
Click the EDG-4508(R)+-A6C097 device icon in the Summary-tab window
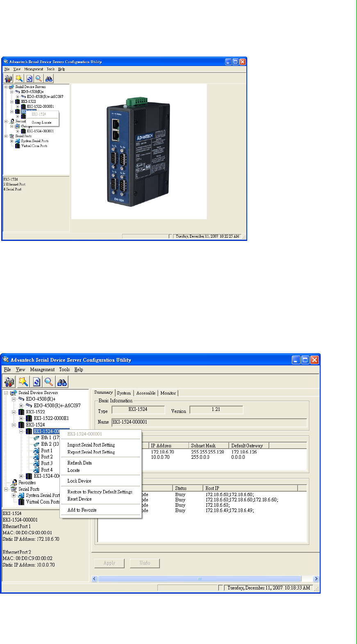coord(29,405)
